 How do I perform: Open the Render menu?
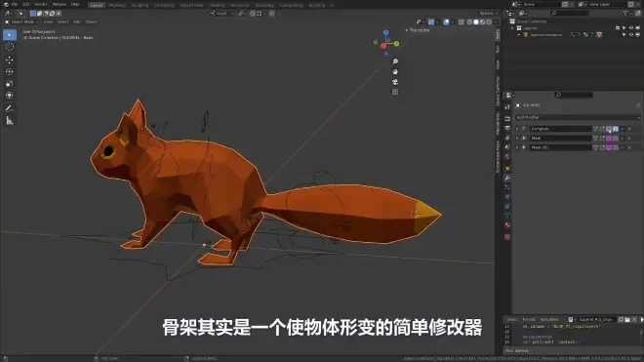[x=41, y=5]
